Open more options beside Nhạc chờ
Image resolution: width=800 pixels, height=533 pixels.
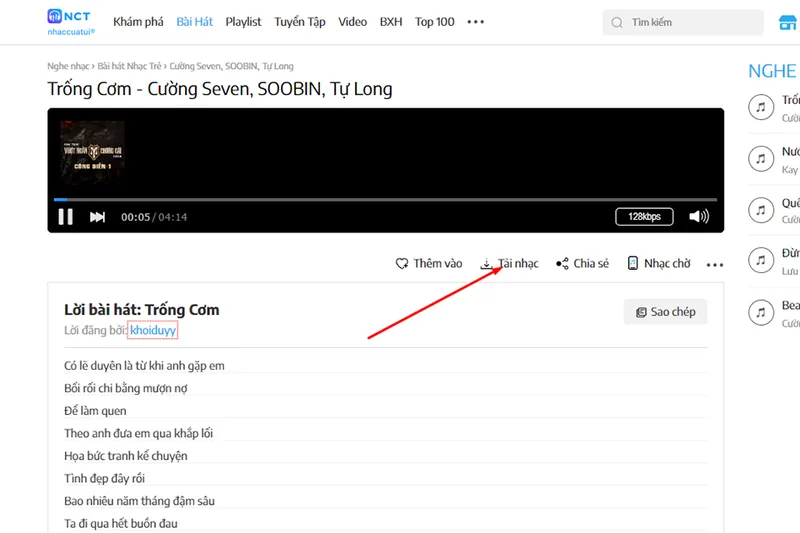pos(714,265)
